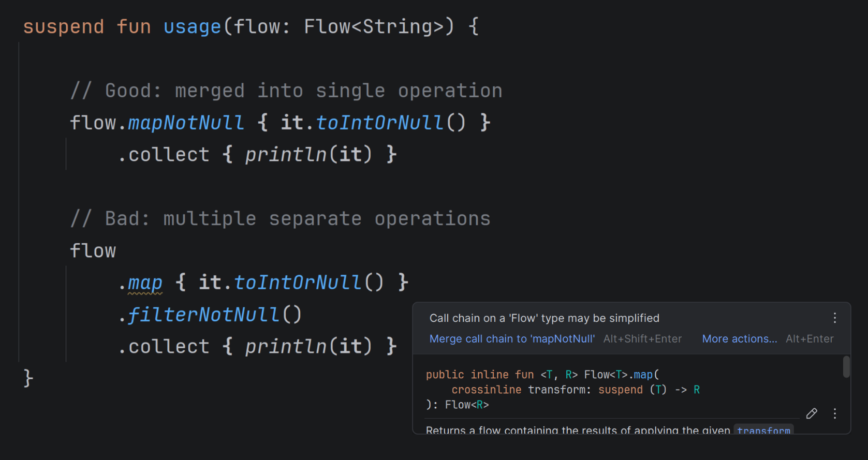
Task: Open the kebab menu beside the pencil icon
Action: click(x=834, y=413)
